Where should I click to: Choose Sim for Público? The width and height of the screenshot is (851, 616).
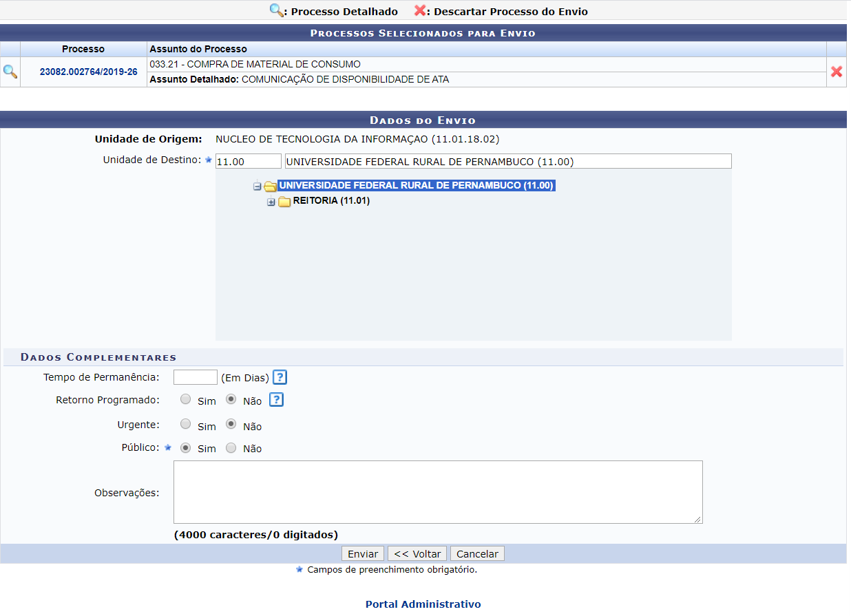coord(185,447)
